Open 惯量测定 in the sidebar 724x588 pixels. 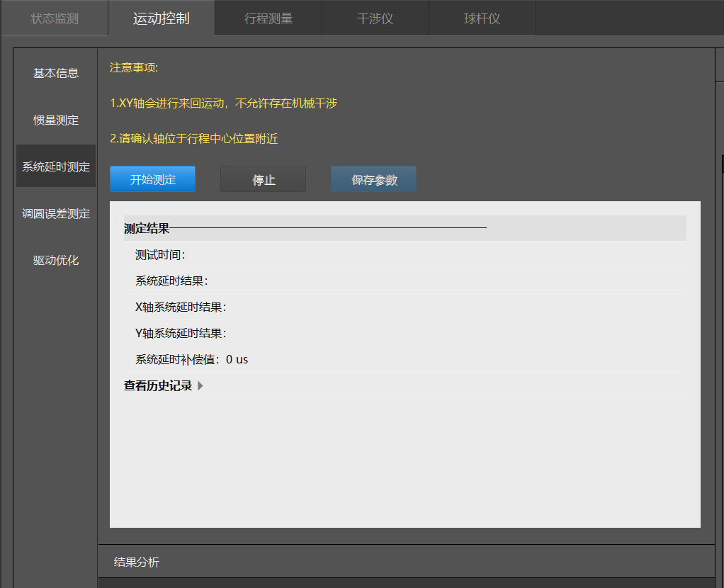coord(56,120)
